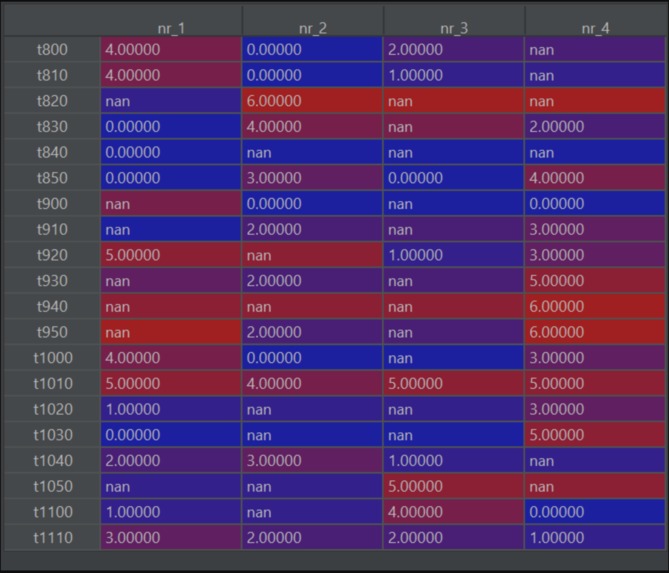669x573 pixels.
Task: Click the 3.00000 cell in row t1110
Action: (x=171, y=538)
